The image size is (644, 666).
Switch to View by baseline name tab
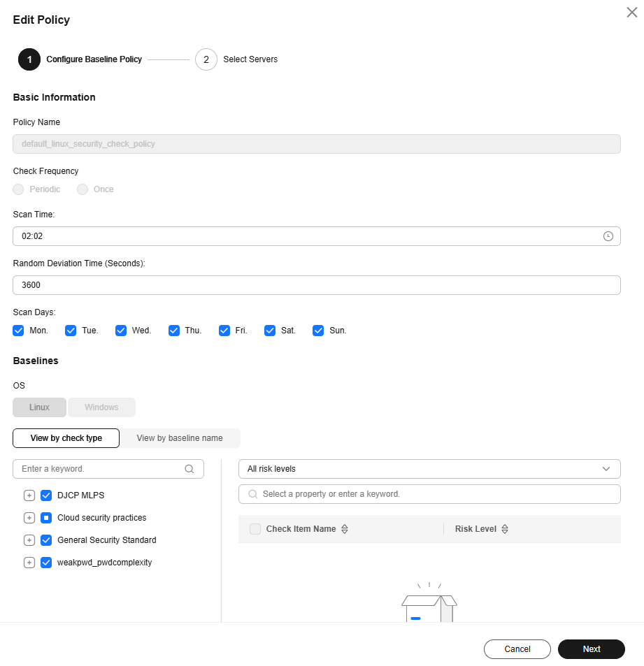click(x=180, y=438)
